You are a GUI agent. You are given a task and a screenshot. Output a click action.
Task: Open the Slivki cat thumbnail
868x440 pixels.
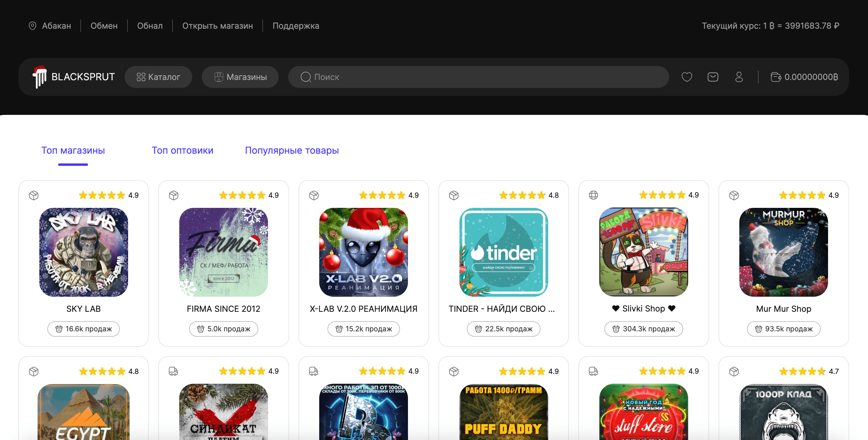[x=643, y=252]
